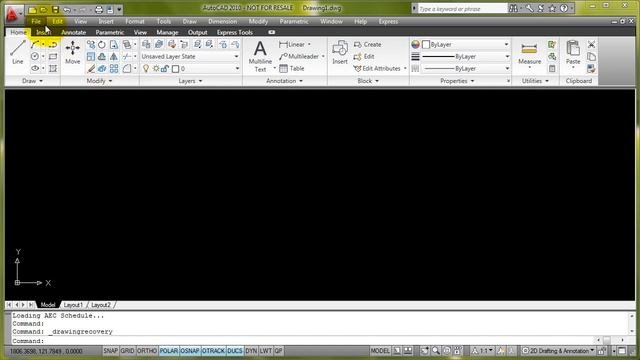
Task: Click the Zoom magnifier icon in status bar
Action: 436,351
